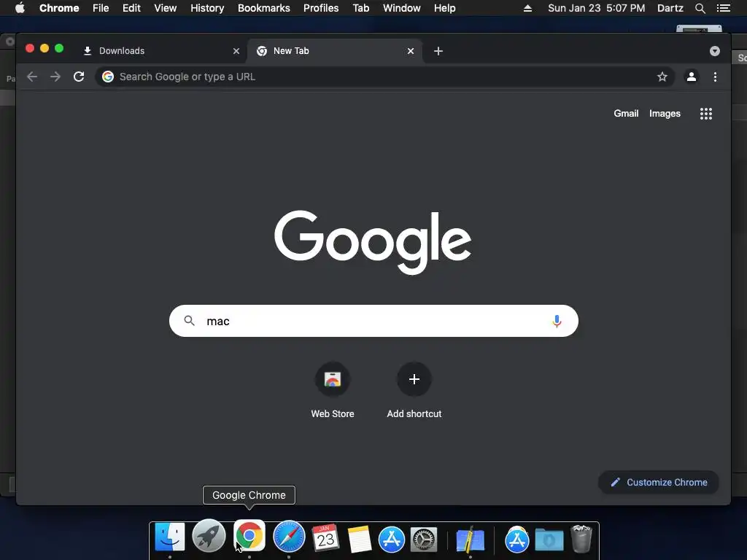Go forward with the forward arrow

(55, 77)
